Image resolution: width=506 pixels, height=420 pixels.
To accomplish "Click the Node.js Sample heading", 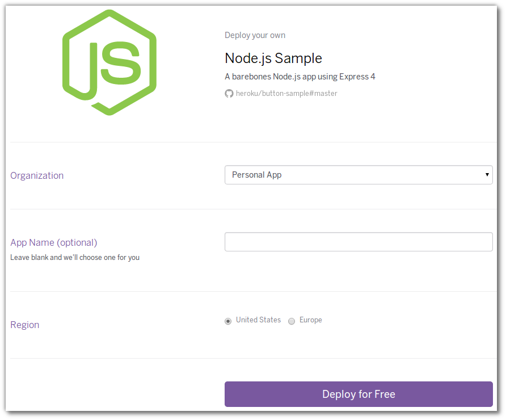I will (273, 58).
